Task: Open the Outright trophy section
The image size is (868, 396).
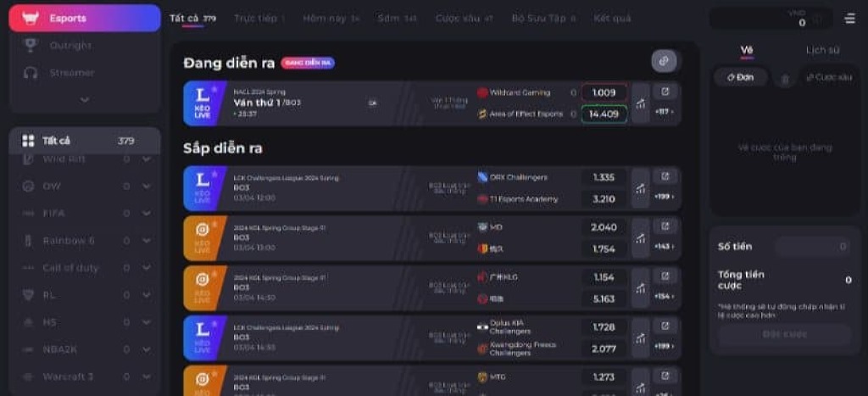Action: (x=70, y=45)
